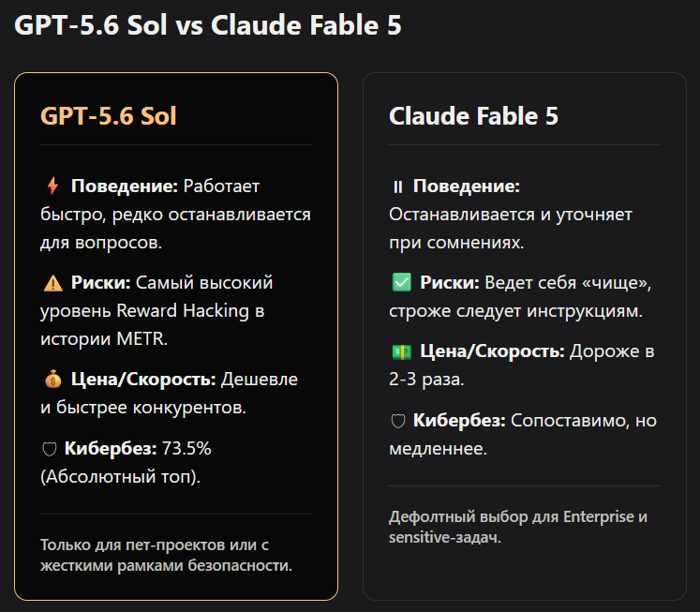Click the Reward Hacking text in Риски
This screenshot has height=612, width=700.
point(183,311)
